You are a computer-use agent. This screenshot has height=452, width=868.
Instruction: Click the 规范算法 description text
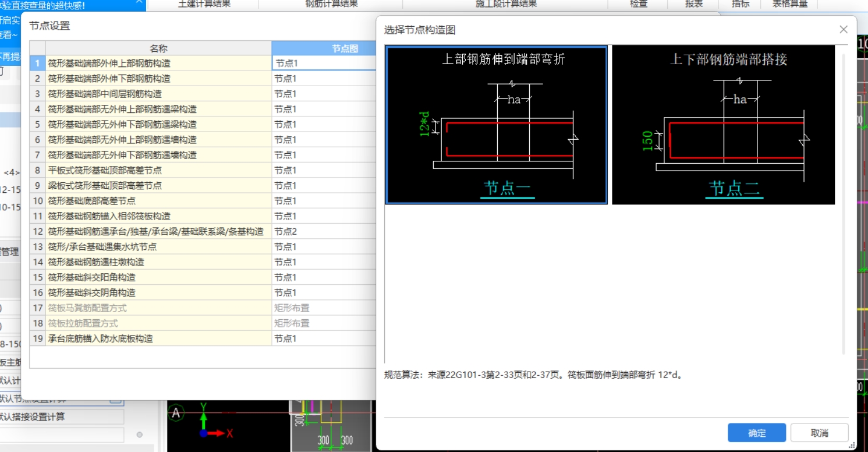(535, 375)
